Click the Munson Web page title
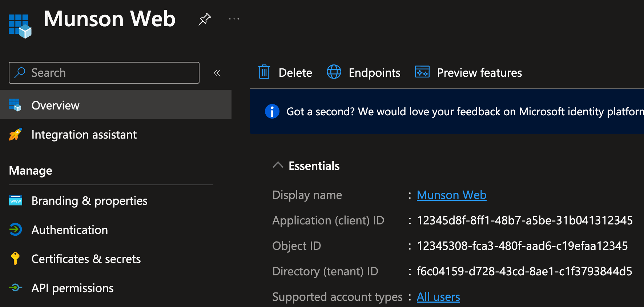644x307 pixels. point(109,19)
